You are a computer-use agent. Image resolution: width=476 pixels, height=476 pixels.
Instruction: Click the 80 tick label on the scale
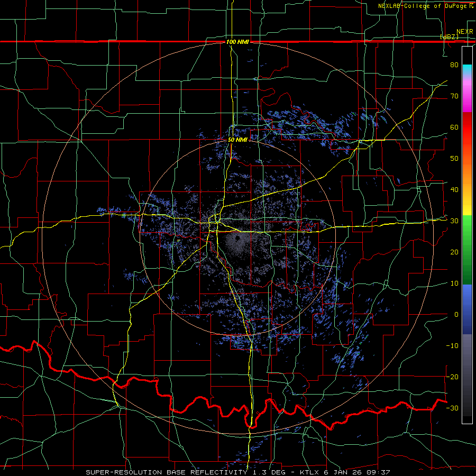454,65
